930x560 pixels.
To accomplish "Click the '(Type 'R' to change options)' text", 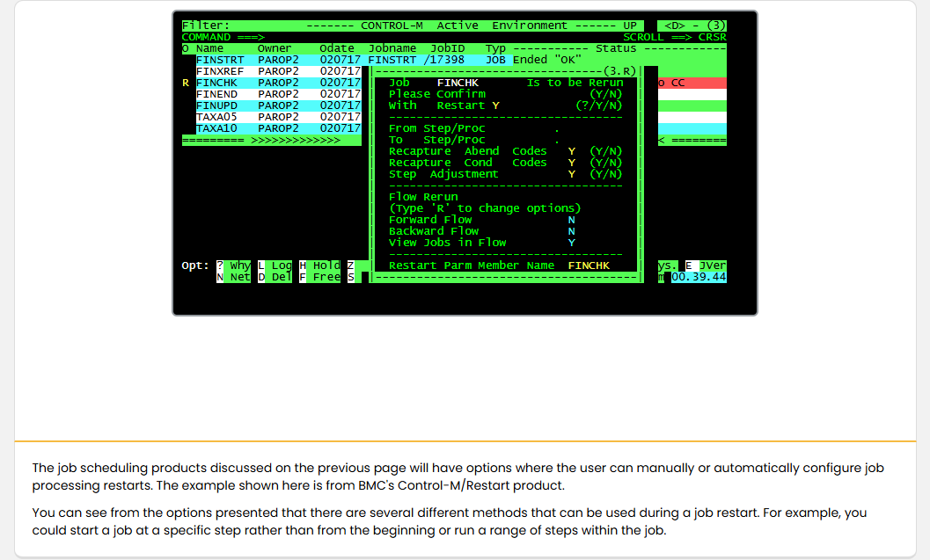I will (x=485, y=208).
